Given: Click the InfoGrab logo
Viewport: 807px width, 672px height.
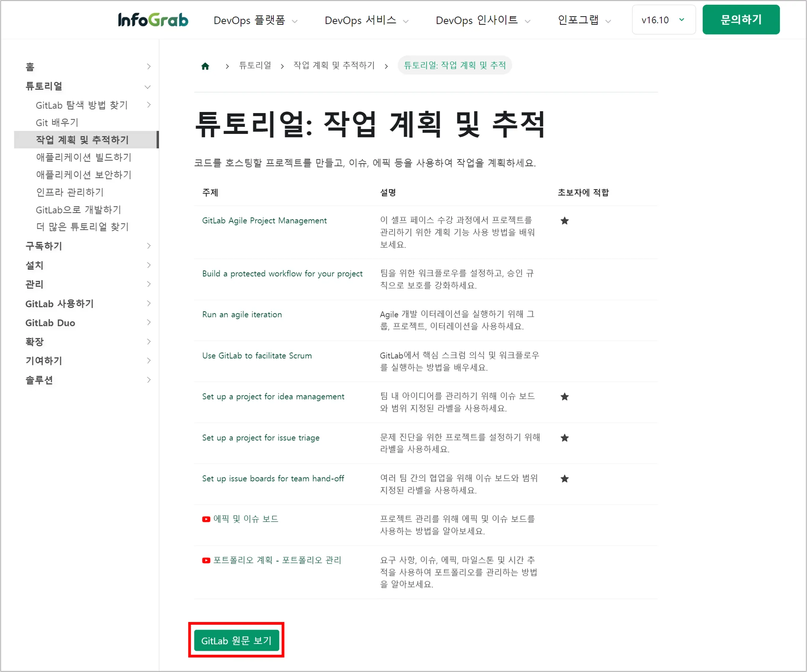Looking at the screenshot, I should pos(153,20).
